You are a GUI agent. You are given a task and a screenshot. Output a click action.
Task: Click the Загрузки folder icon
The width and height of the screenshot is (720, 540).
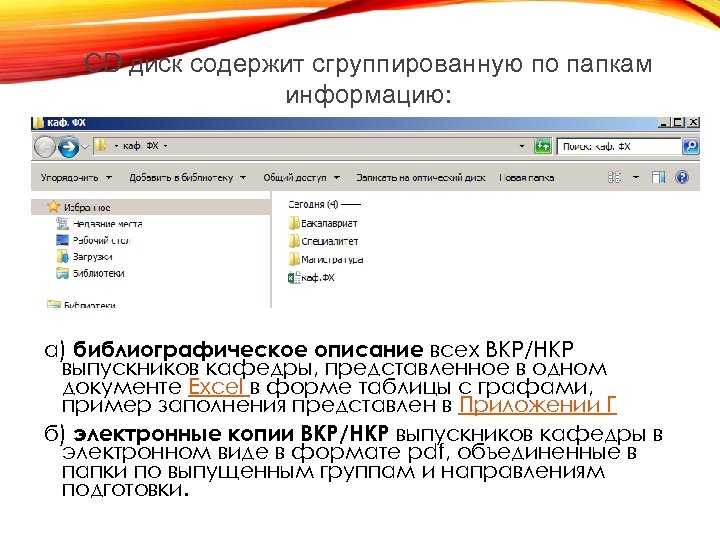coord(62,256)
